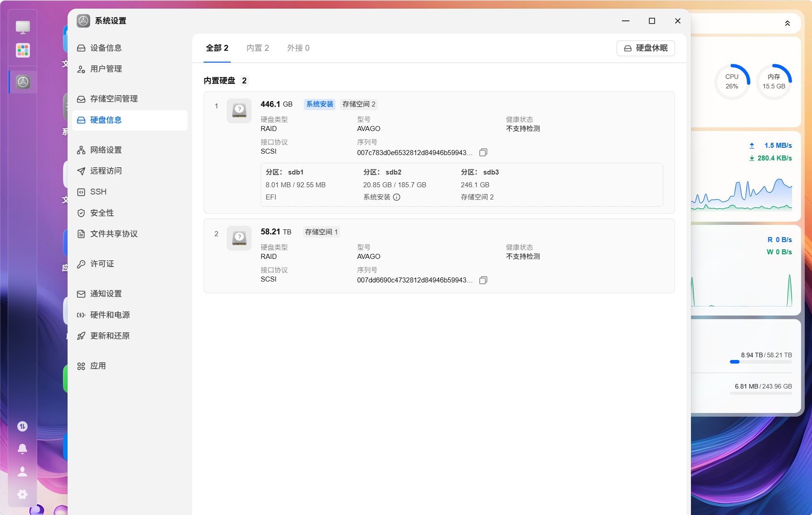Switch to the 内置 2 tab
812x515 pixels.
tap(258, 48)
